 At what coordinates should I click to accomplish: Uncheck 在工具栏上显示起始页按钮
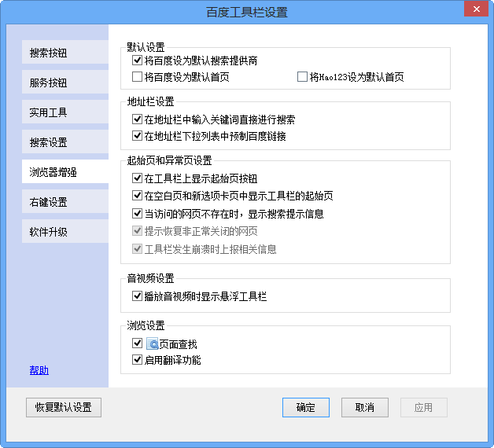137,178
